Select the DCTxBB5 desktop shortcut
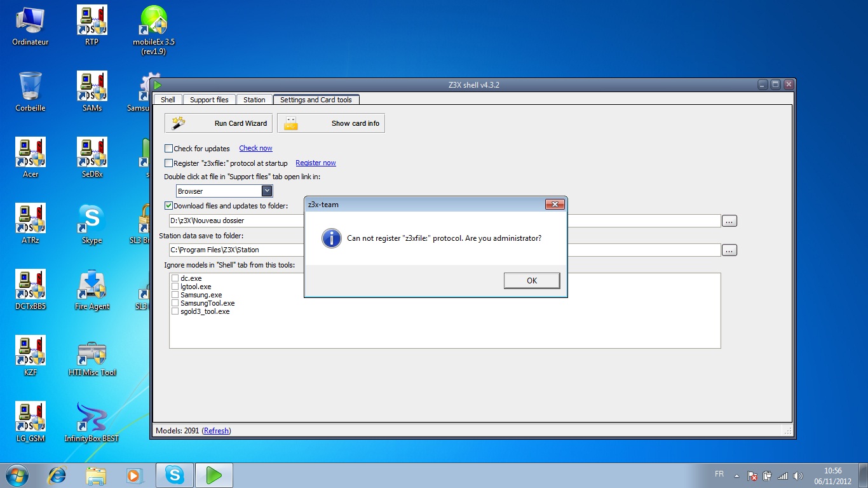 pyautogui.click(x=30, y=290)
